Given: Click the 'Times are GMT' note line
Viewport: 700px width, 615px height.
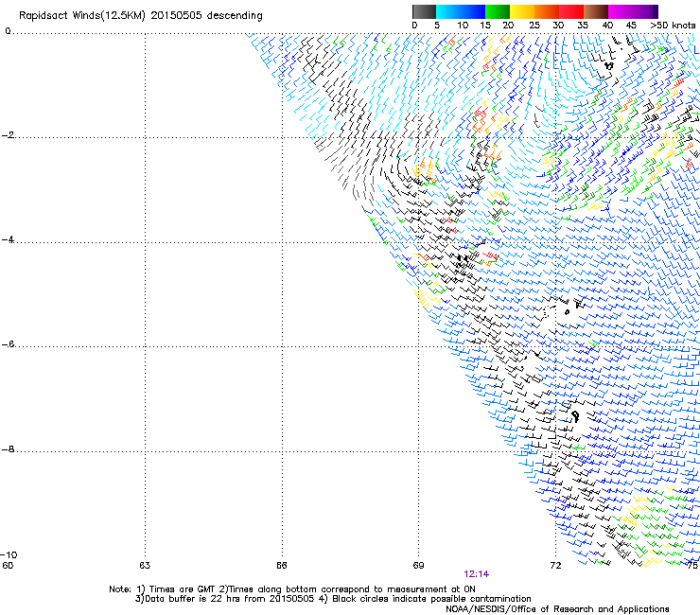Looking at the screenshot, I should tap(292, 589).
